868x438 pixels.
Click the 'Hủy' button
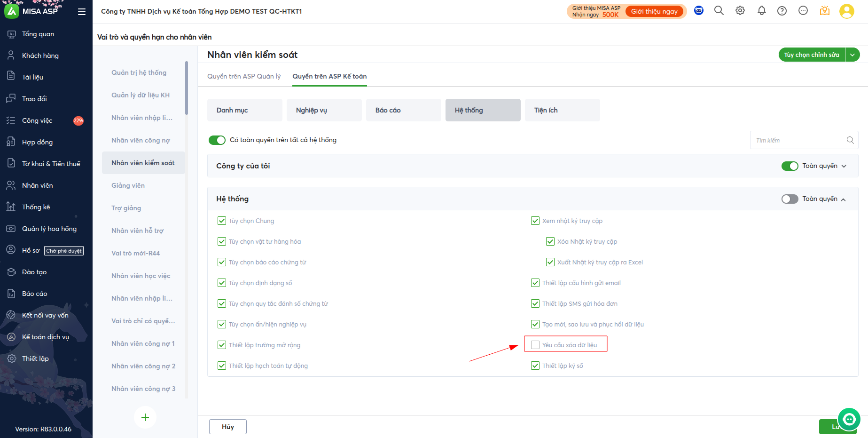[228, 427]
